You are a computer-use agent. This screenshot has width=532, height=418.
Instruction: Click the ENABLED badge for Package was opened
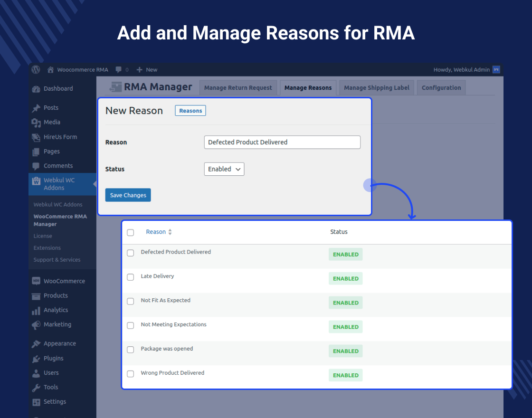coord(345,351)
